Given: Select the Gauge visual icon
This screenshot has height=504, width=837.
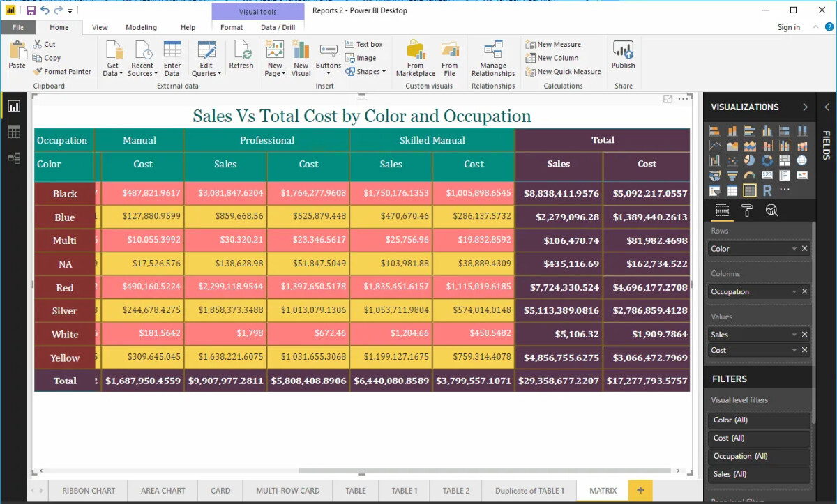Looking at the screenshot, I should point(750,175).
